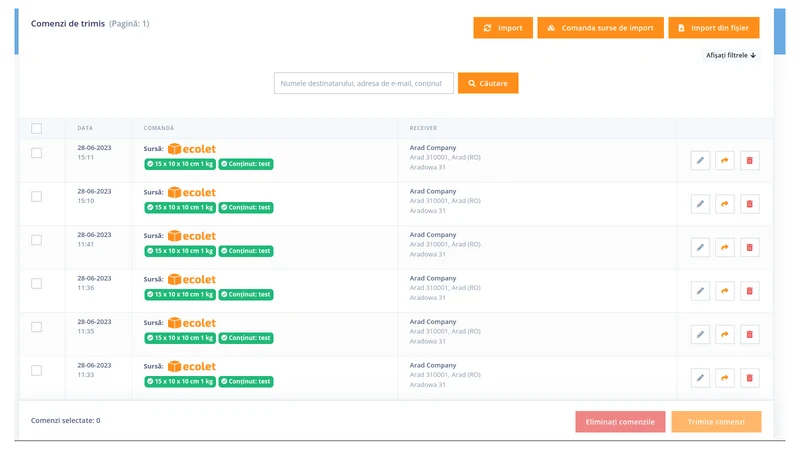Delete the 11:41 order with trash icon

click(749, 247)
